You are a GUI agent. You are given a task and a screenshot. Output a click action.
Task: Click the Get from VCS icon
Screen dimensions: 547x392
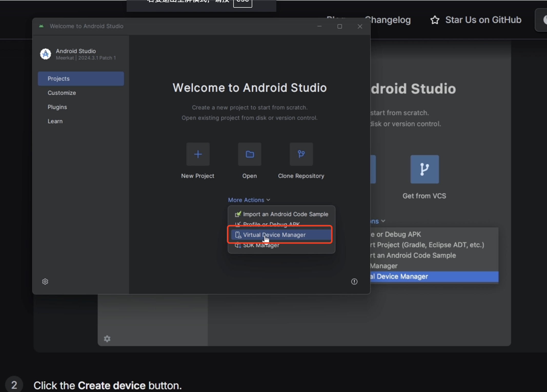pos(424,169)
